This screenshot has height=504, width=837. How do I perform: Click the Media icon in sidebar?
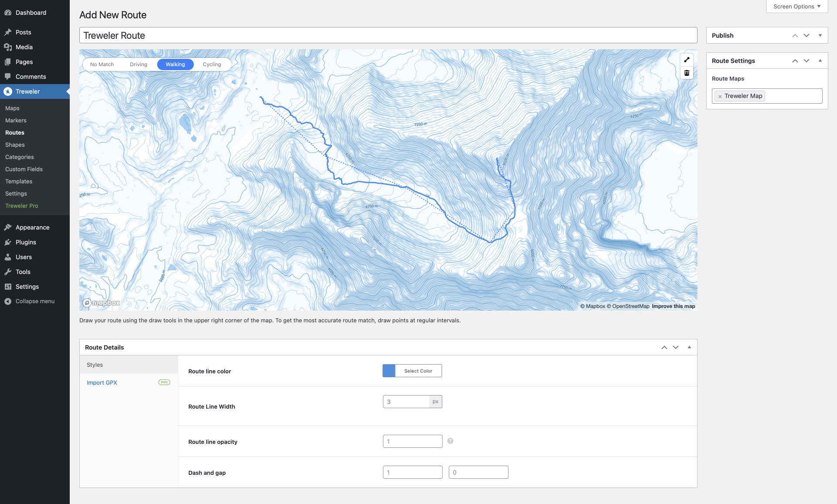coord(8,47)
